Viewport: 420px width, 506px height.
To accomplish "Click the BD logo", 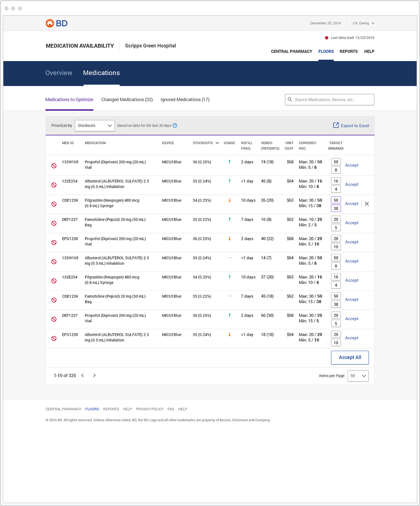I will (57, 23).
